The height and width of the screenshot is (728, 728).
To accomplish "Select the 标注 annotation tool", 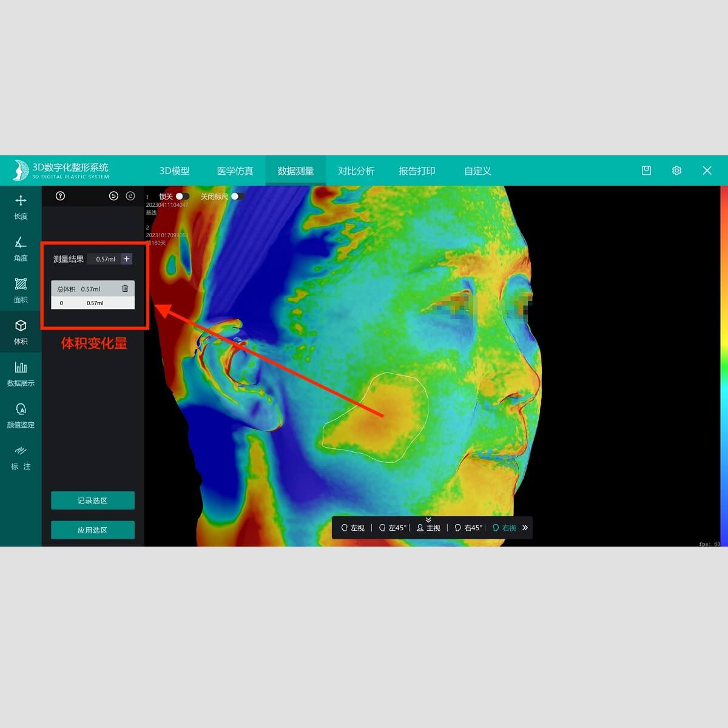I will tap(21, 457).
